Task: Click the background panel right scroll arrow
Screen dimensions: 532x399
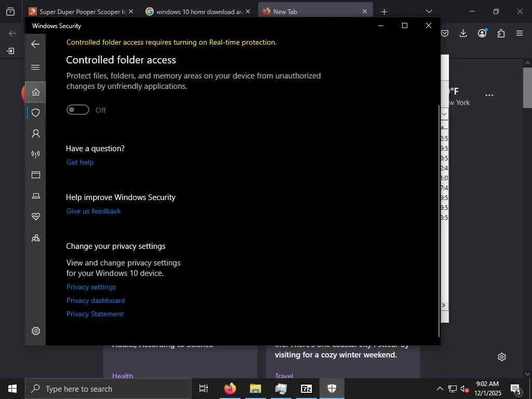Action: point(444,305)
